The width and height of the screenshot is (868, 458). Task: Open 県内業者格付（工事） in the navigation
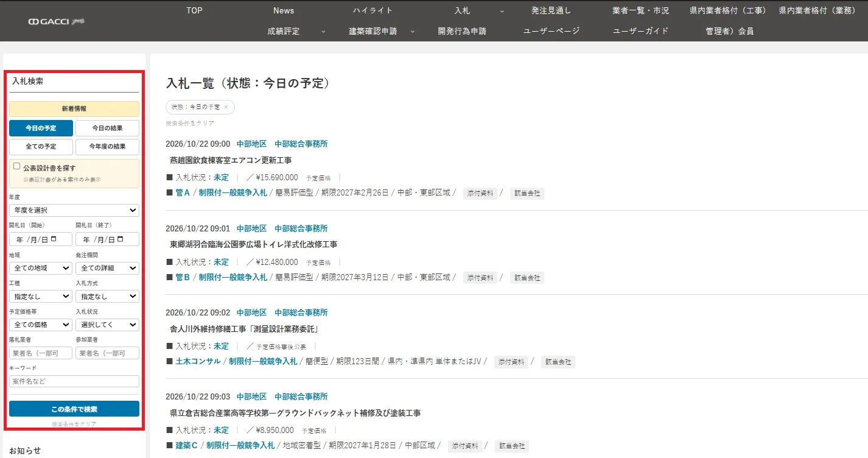click(729, 10)
